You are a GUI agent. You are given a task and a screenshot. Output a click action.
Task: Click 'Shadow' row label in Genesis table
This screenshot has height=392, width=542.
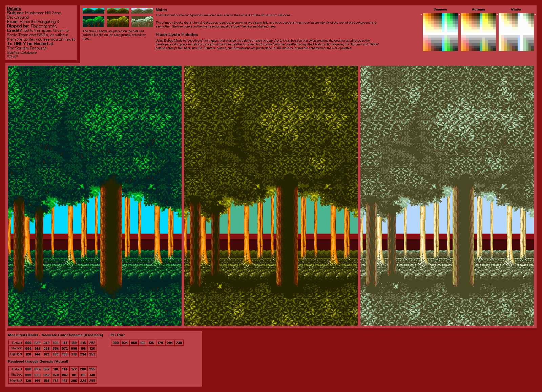(17, 375)
